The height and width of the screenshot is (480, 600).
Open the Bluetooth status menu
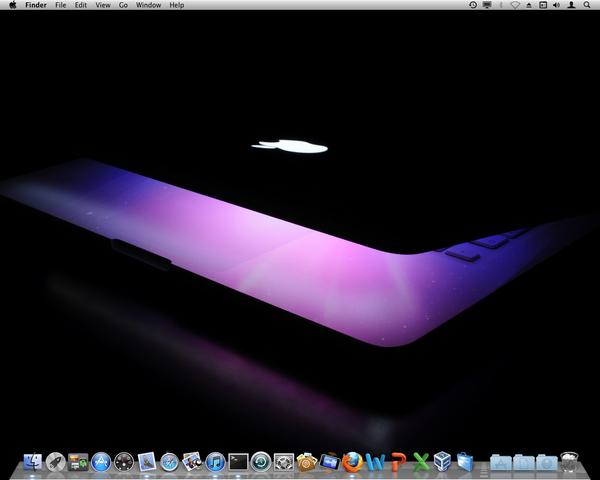[x=501, y=5]
